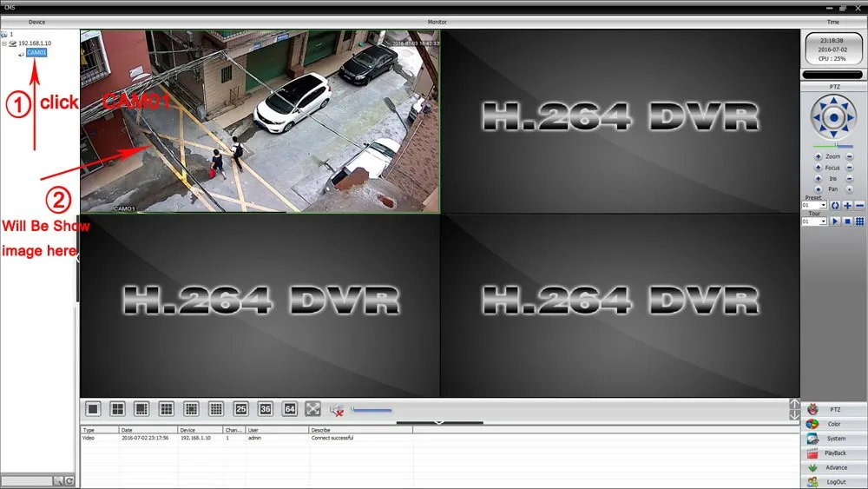Add a preset with plus icon
Image resolution: width=868 pixels, height=489 pixels.
click(x=847, y=206)
